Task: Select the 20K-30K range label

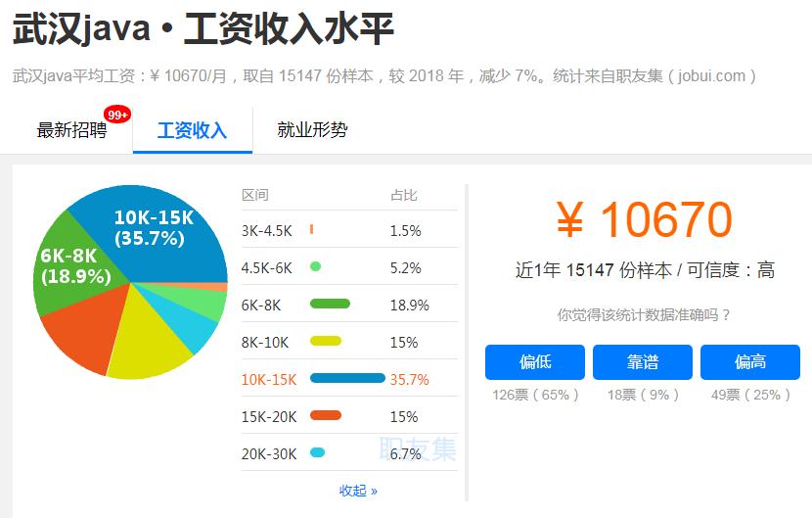Action: tap(269, 454)
